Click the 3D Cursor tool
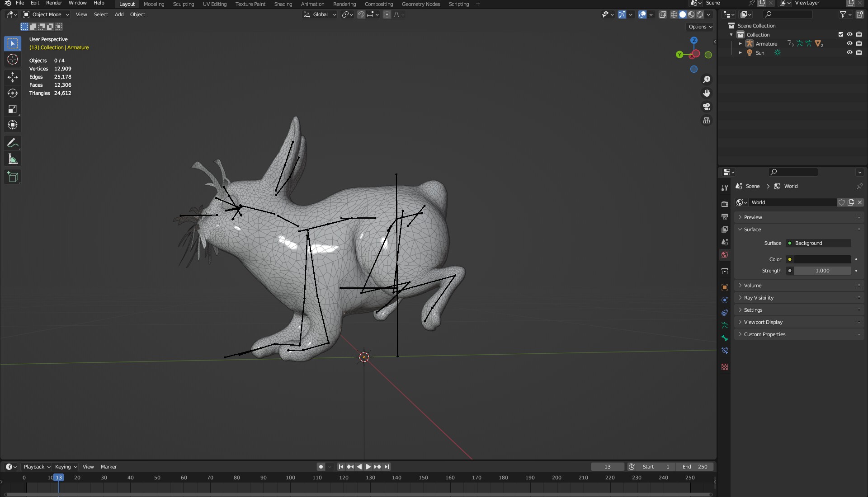Image resolution: width=868 pixels, height=497 pixels. (x=13, y=59)
